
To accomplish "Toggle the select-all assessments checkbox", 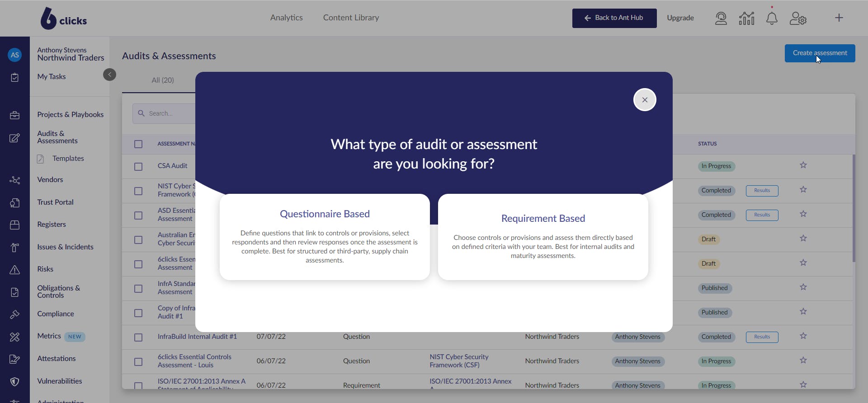I will point(138,144).
